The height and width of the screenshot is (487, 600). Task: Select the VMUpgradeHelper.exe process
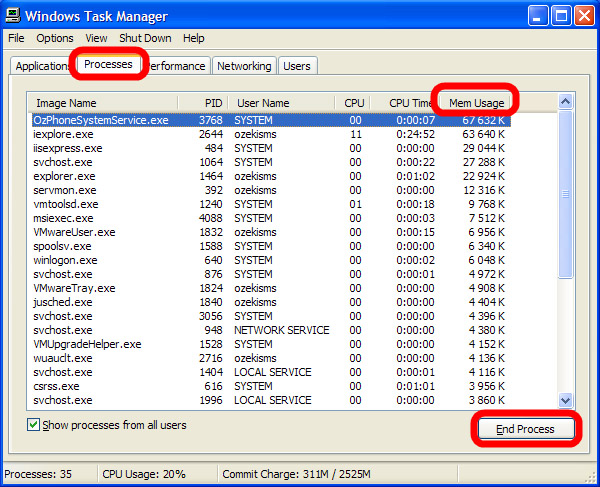pos(271,344)
